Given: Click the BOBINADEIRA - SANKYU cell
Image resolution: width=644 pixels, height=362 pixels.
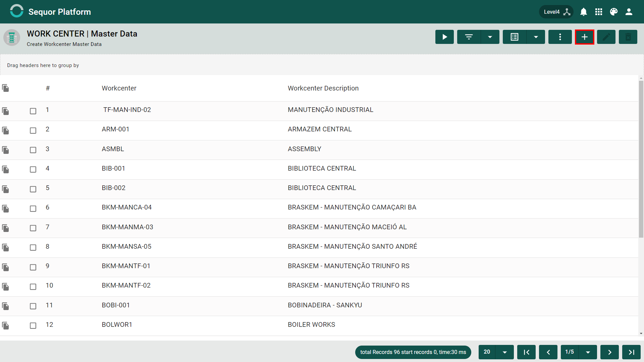Looking at the screenshot, I should point(325,305).
